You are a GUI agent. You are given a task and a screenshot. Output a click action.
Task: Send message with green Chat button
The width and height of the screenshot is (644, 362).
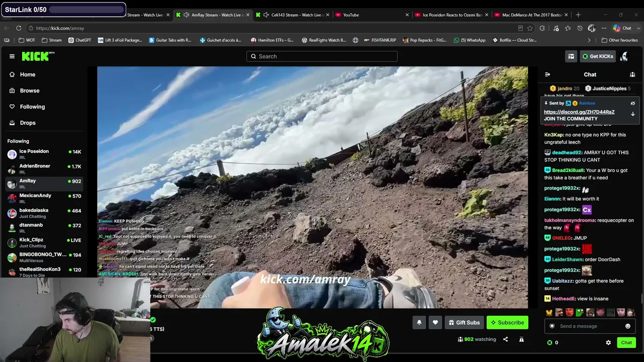(626, 343)
